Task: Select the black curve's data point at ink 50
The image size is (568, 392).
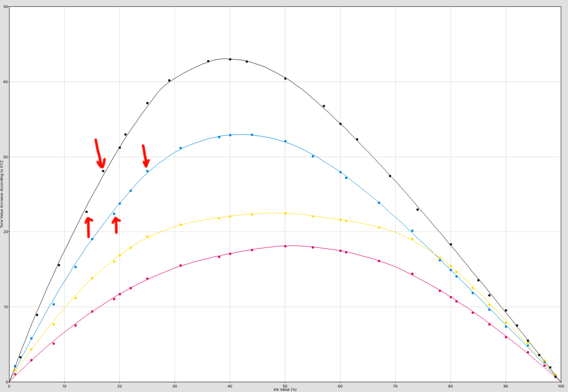Action: [x=285, y=79]
